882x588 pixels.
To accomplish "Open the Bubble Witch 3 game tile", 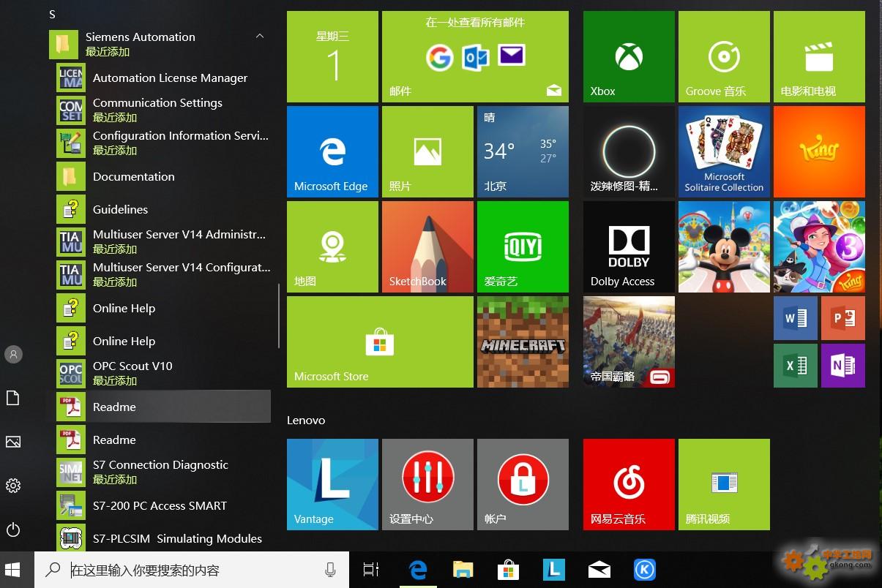I will coord(819,246).
